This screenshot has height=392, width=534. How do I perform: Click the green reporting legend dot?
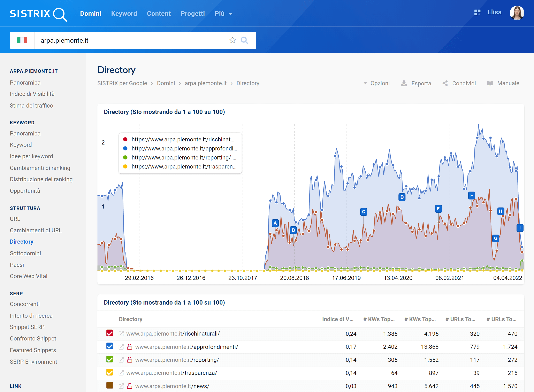point(125,157)
